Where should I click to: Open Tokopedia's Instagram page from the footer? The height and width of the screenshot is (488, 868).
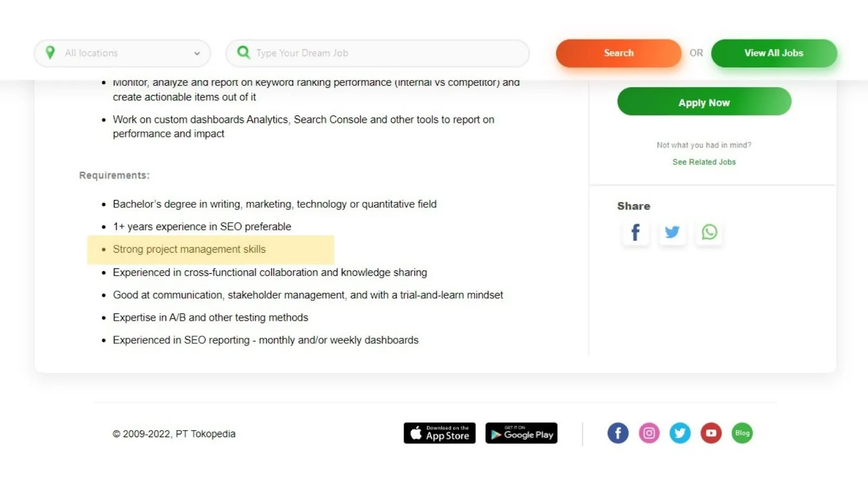tap(649, 433)
